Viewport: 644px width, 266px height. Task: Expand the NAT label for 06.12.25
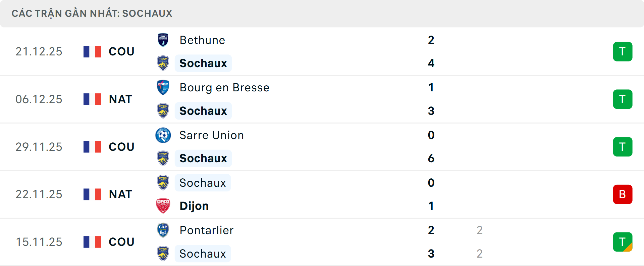click(120, 99)
